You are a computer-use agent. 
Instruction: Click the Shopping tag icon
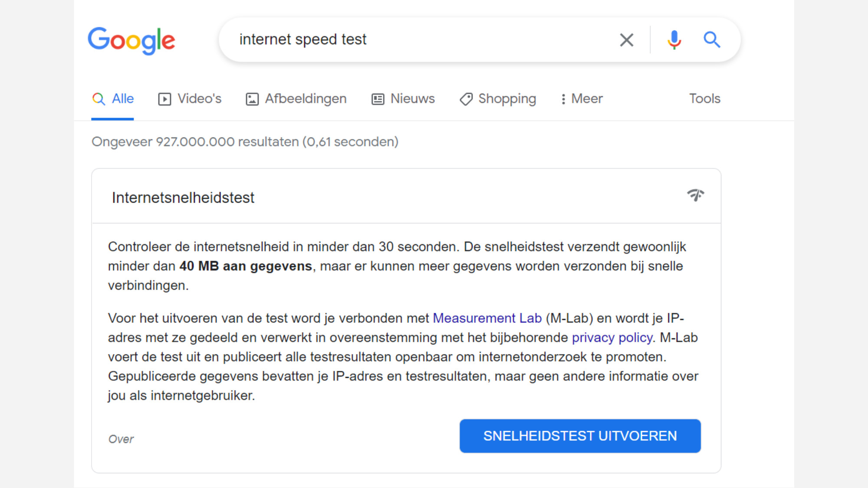(x=466, y=99)
